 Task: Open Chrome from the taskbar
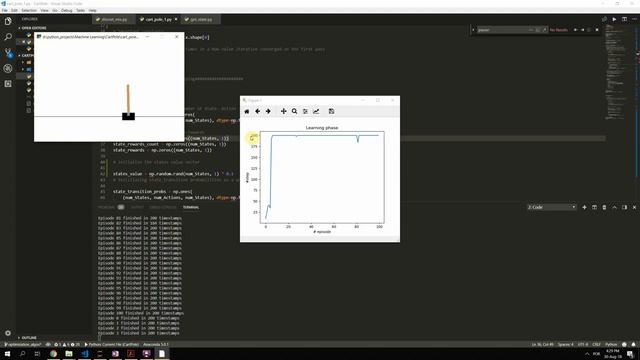(53, 354)
